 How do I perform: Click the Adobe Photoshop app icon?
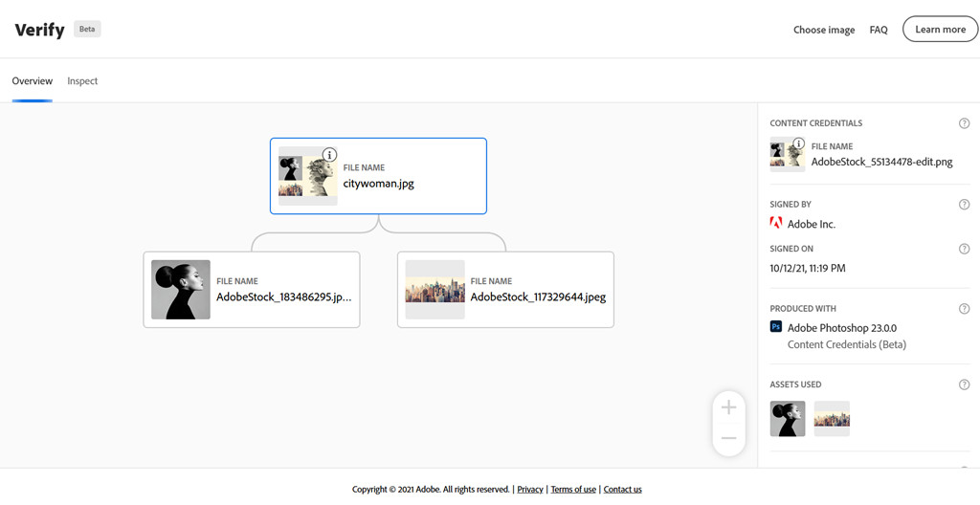point(776,327)
